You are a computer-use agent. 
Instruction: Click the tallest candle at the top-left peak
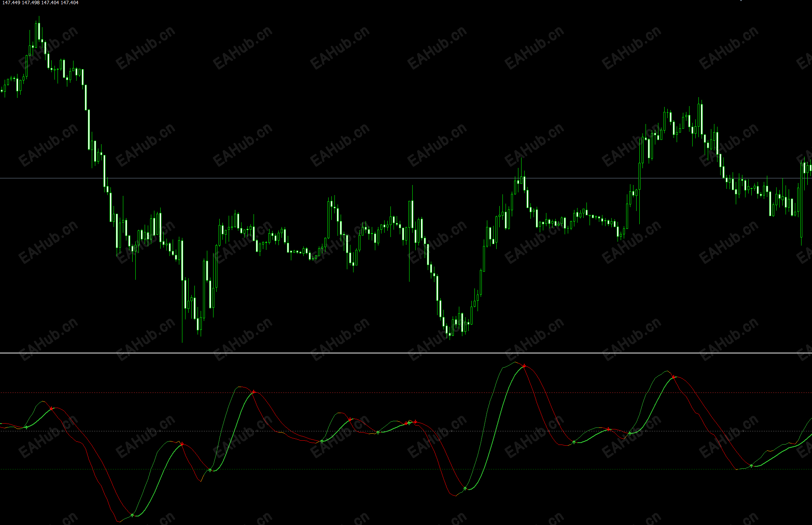click(39, 31)
